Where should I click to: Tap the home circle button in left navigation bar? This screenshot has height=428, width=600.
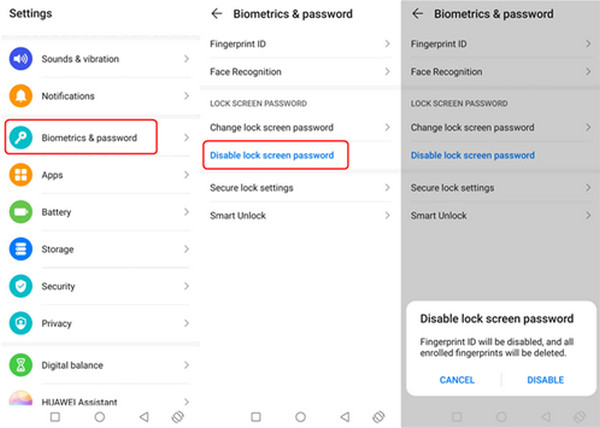click(99, 417)
